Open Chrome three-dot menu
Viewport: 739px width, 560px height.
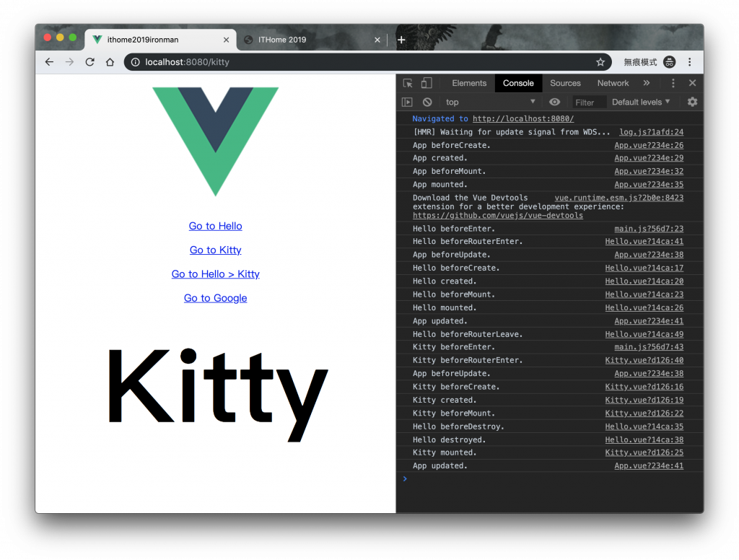coord(689,62)
